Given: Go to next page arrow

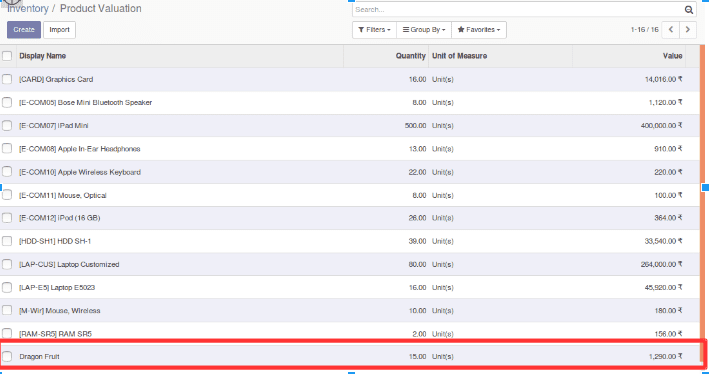Looking at the screenshot, I should tap(688, 29).
